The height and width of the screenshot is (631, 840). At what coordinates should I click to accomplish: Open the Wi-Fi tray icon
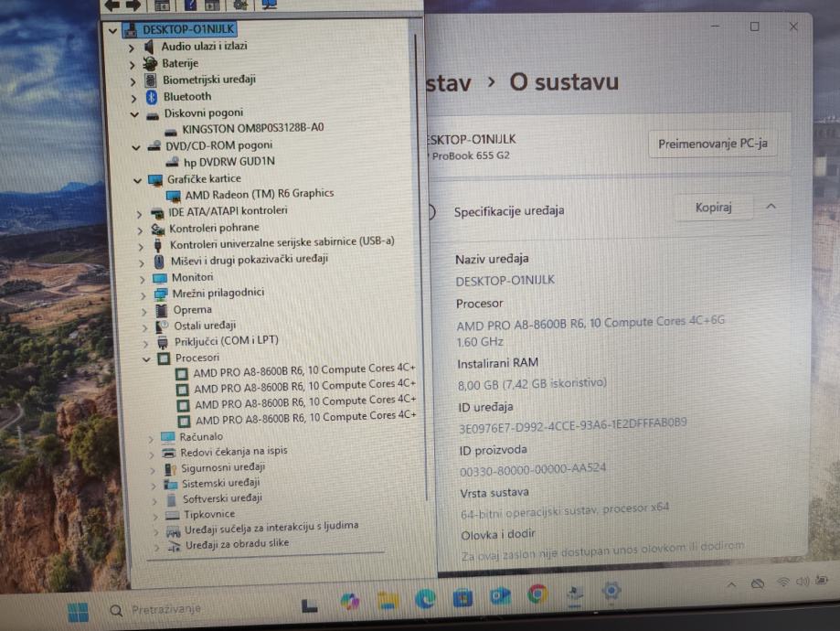[782, 583]
